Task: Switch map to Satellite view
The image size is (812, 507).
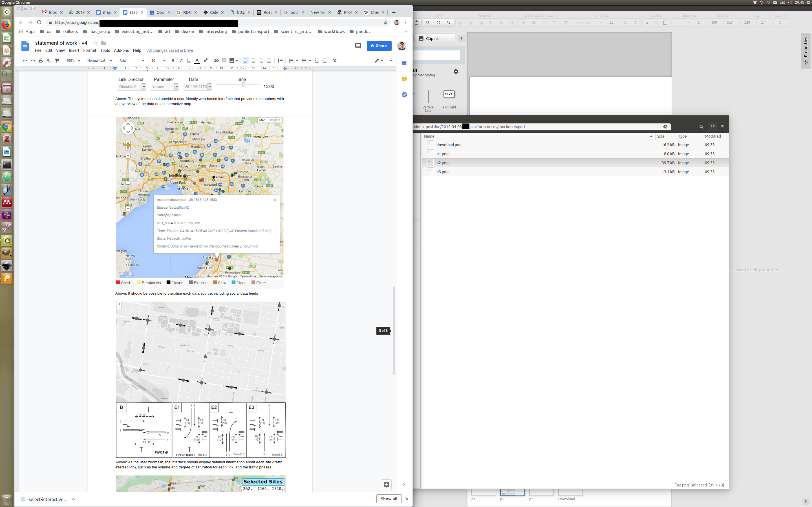Action: 274,120
